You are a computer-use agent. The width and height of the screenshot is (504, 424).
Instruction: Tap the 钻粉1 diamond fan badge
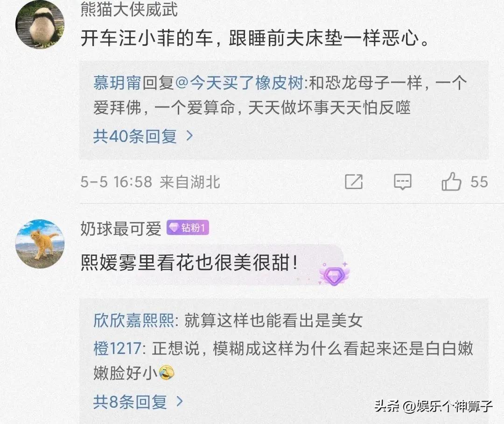[x=188, y=228]
